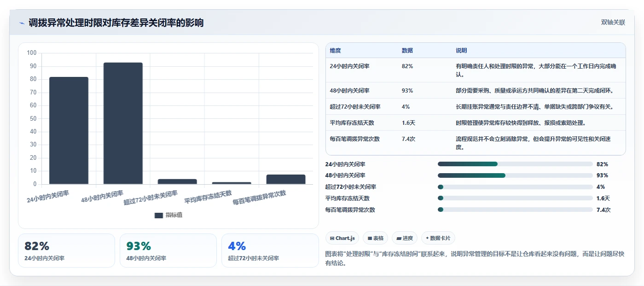Click the 7.4次 progress value label

pos(603,210)
